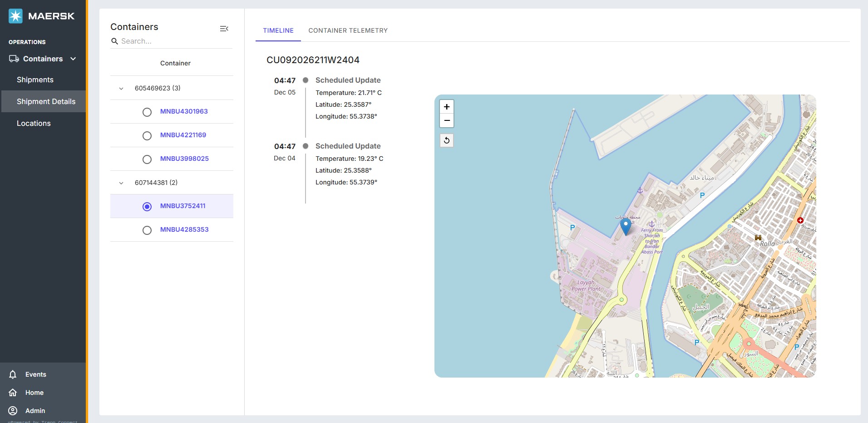Click shipment number 605469623 (3)
This screenshot has height=423, width=868.
coord(158,88)
